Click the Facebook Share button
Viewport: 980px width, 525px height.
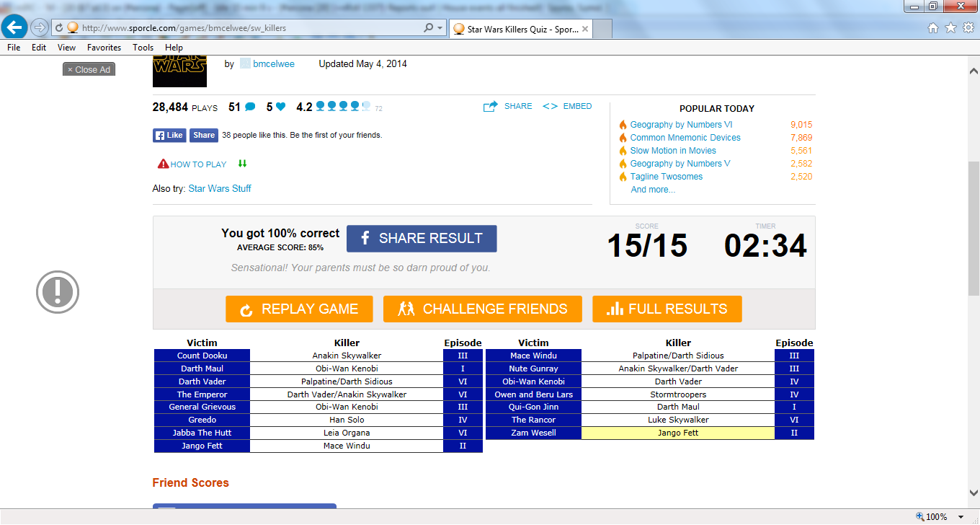[x=204, y=135]
